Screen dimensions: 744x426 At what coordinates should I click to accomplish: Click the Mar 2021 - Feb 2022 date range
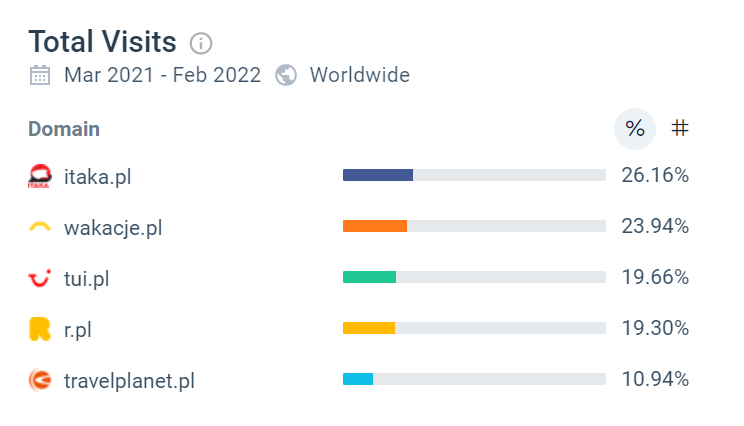[x=162, y=75]
